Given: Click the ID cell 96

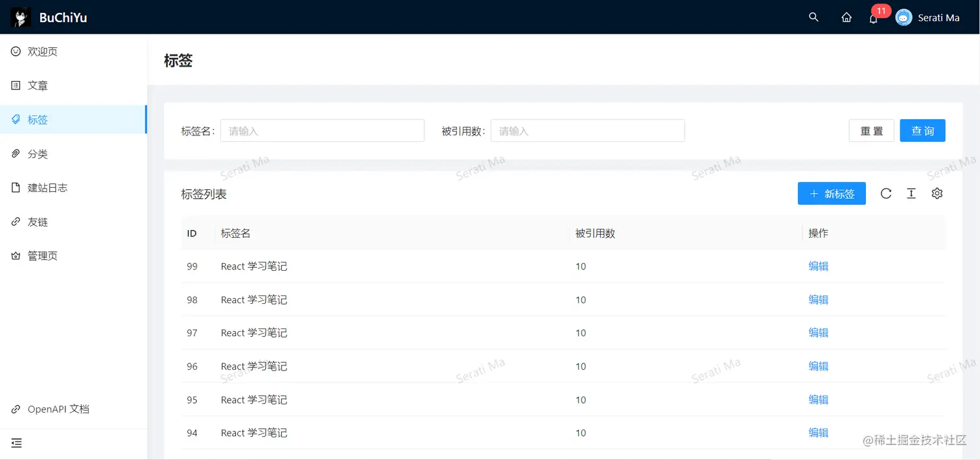Looking at the screenshot, I should (x=192, y=367).
